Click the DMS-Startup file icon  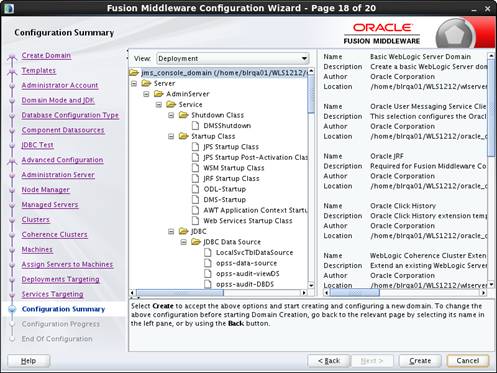point(196,199)
